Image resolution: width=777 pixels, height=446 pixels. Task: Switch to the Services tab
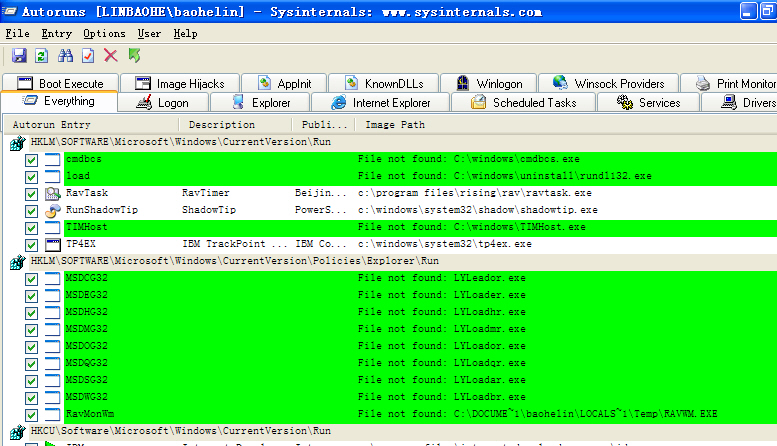(x=649, y=103)
